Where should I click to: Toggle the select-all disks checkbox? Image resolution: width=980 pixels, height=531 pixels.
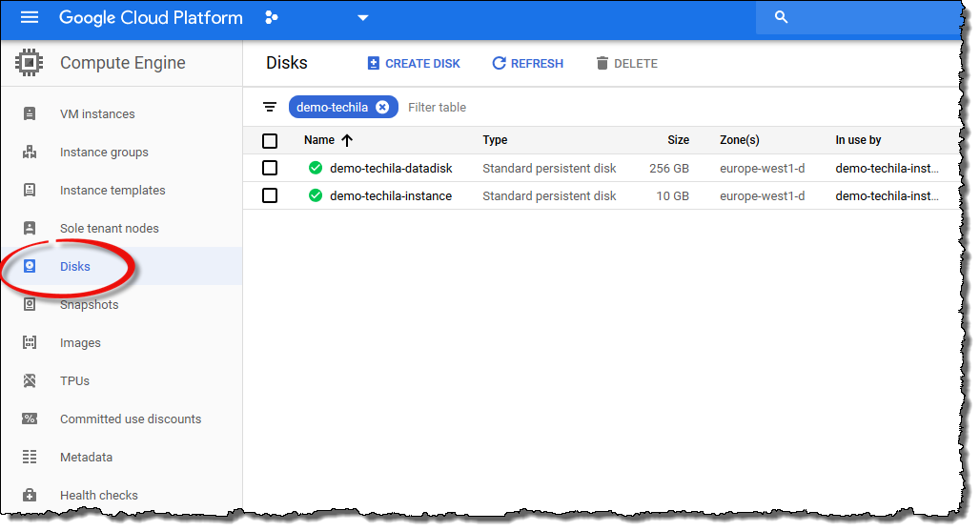[x=270, y=141]
